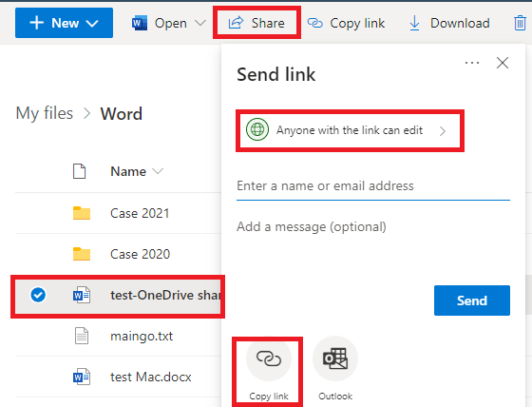The height and width of the screenshot is (407, 532).
Task: Open the Case 2020 folder
Action: [x=141, y=254]
